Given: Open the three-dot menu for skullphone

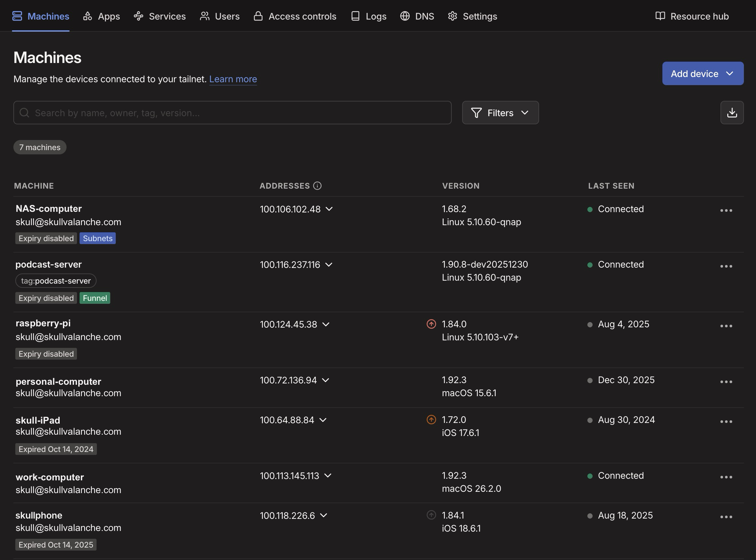Looking at the screenshot, I should 726,516.
